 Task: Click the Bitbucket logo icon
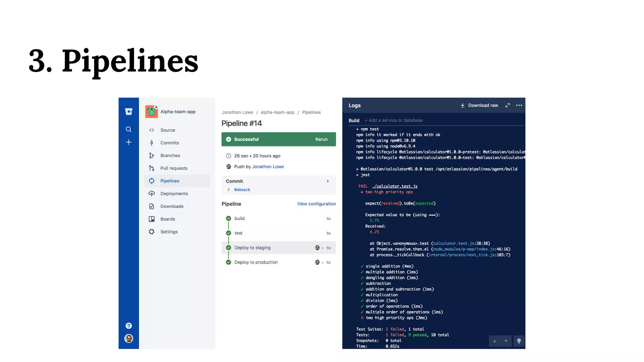129,112
